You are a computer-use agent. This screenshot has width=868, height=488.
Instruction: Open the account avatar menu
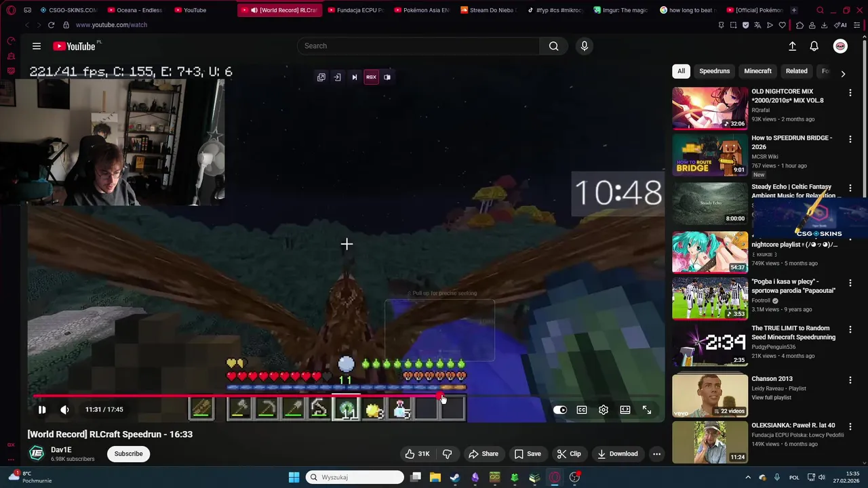click(840, 46)
